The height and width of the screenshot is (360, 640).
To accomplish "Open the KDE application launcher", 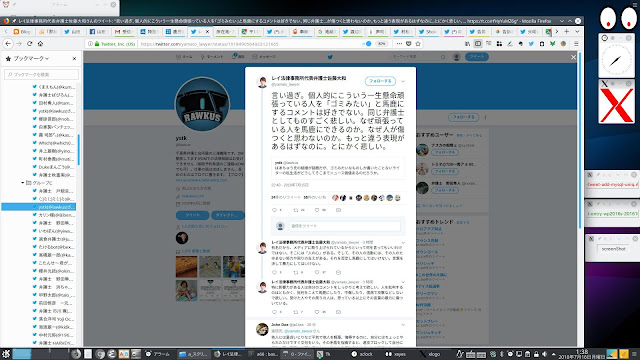I will pyautogui.click(x=5, y=354).
